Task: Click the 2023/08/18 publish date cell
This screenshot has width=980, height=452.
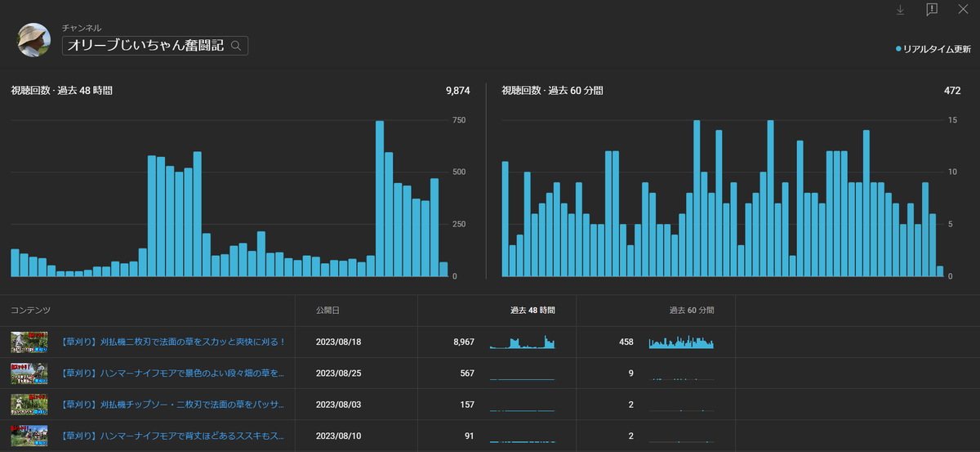Action: [x=338, y=342]
